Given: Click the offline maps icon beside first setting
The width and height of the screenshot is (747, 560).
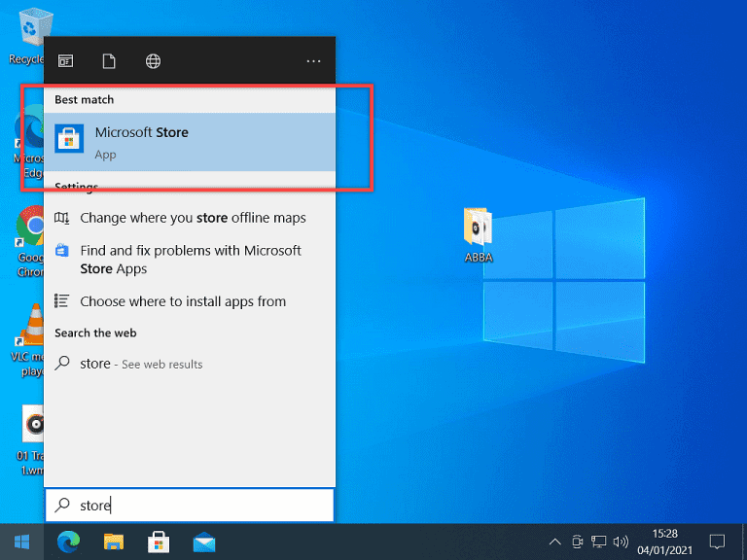Looking at the screenshot, I should 62,218.
